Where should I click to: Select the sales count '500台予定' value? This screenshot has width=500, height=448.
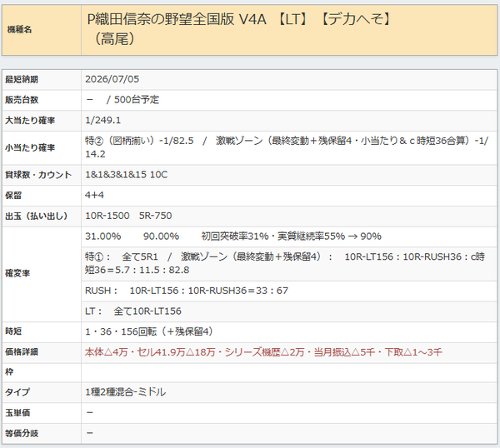pyautogui.click(x=136, y=99)
